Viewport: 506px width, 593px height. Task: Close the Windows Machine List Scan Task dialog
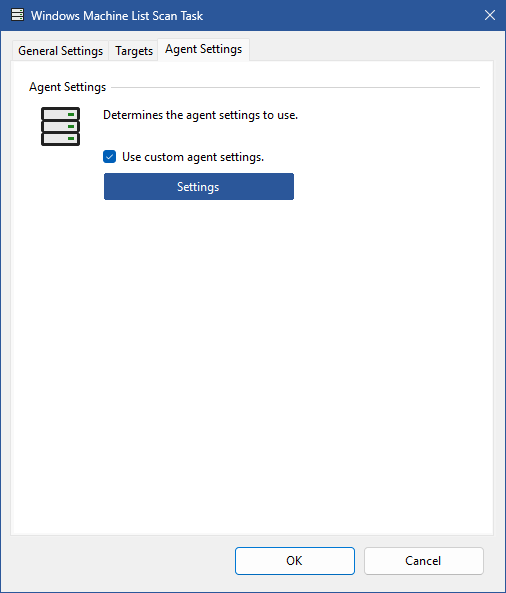[490, 15]
